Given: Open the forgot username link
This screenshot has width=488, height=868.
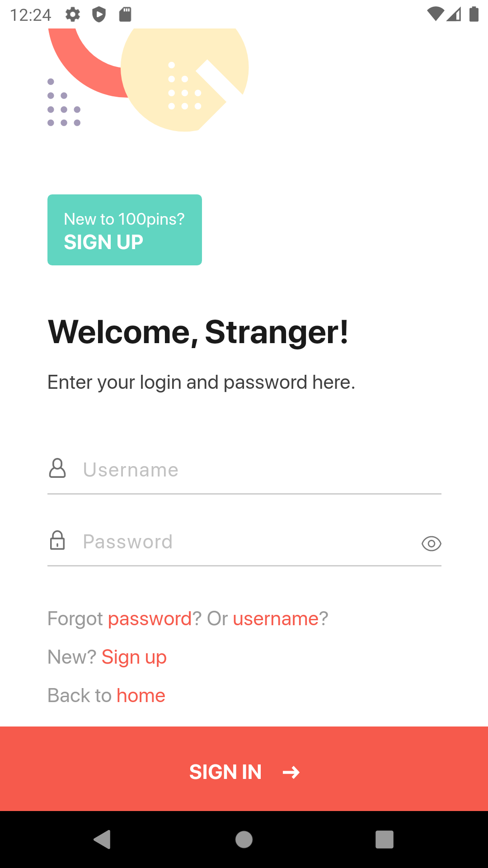Looking at the screenshot, I should (276, 618).
